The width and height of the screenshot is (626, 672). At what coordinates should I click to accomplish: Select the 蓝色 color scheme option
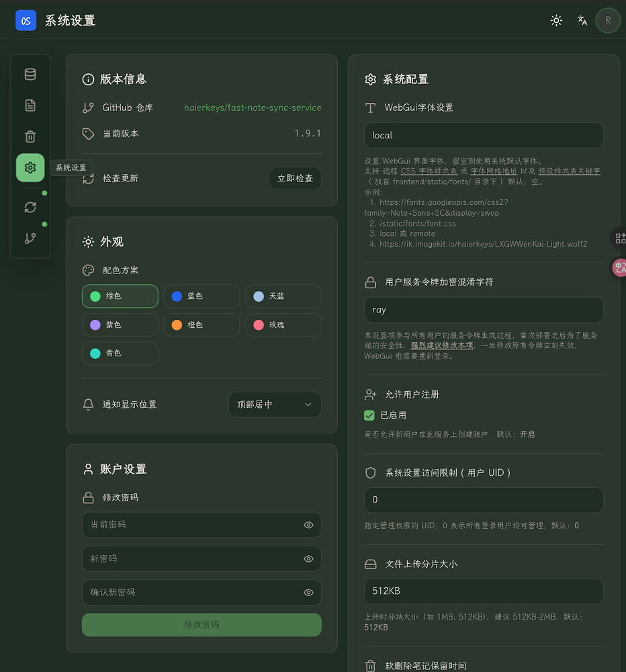[x=201, y=296]
